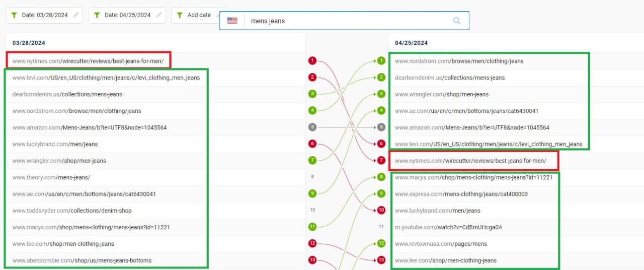Screen dimensions: 644x270
Task: Open the Date: 04/25/2024 filter chip
Action: (x=127, y=15)
